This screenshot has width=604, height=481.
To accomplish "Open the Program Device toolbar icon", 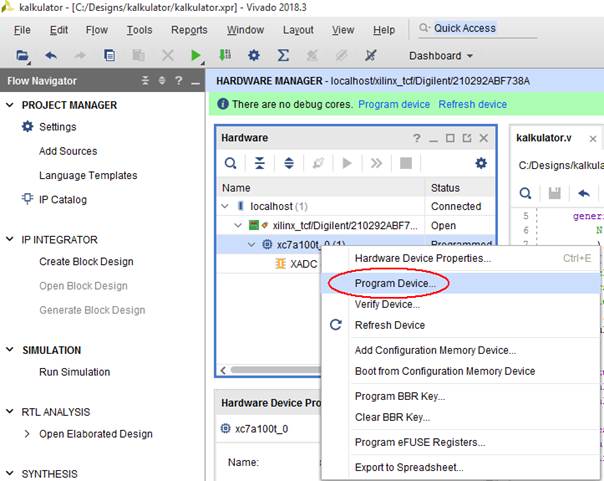I will [225, 55].
